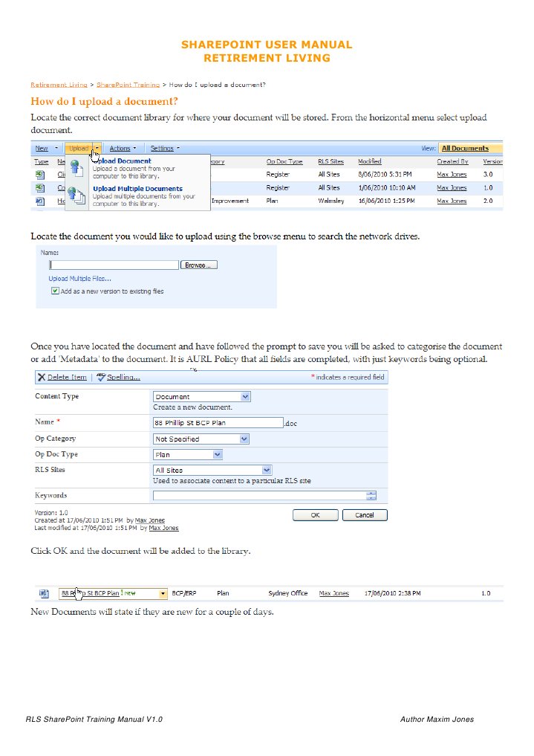The image size is (534, 756).
Task: Click the Word icon beside 88 Phillip St BCP Plan
Action: [44, 593]
